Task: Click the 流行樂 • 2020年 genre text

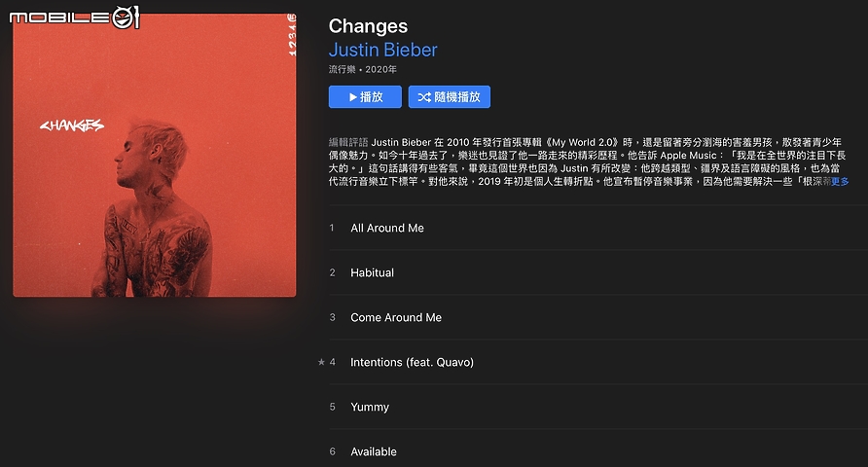Action: pos(363,69)
